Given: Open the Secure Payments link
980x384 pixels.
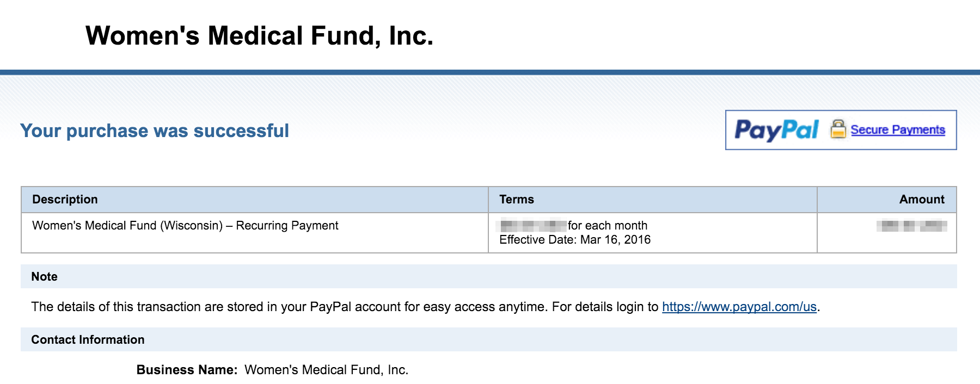Looking at the screenshot, I should [898, 130].
